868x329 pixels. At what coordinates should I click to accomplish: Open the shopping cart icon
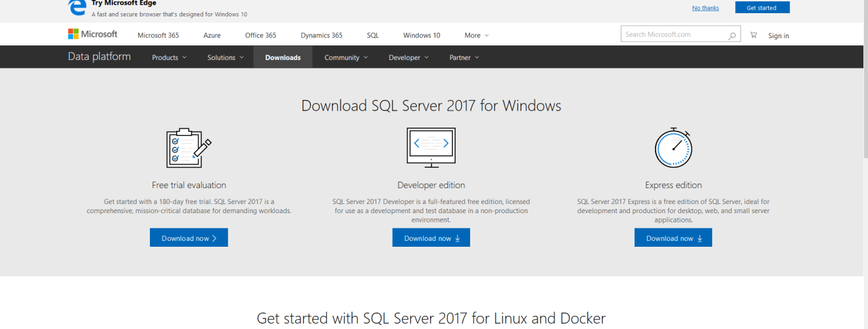point(754,35)
